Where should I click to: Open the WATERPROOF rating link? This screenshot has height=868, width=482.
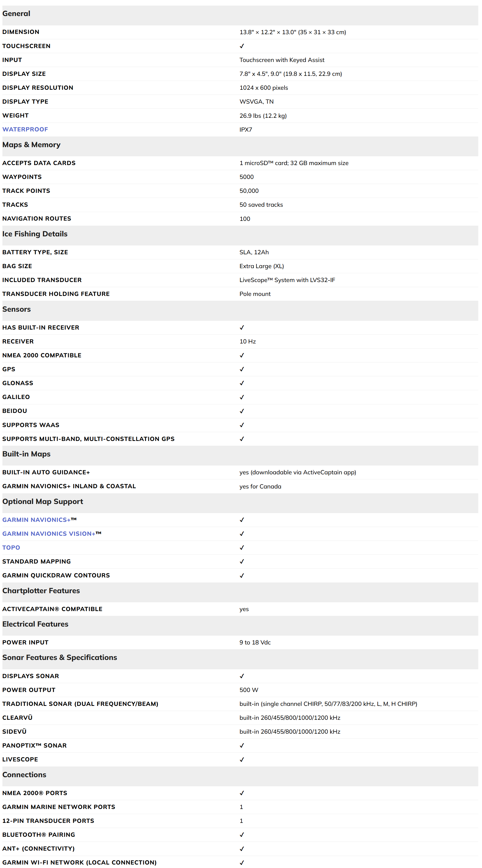25,129
